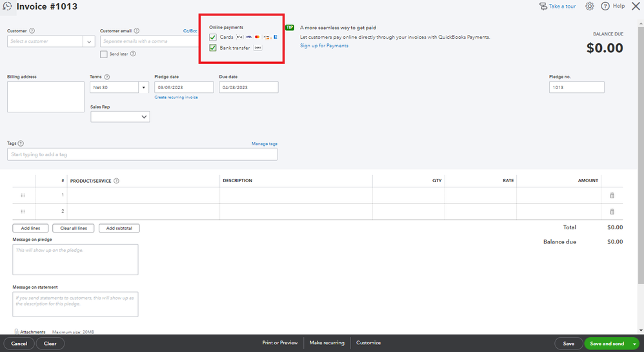Show the Product/Service info tooltip
Screen dimensions: 644x352
[x=117, y=181]
